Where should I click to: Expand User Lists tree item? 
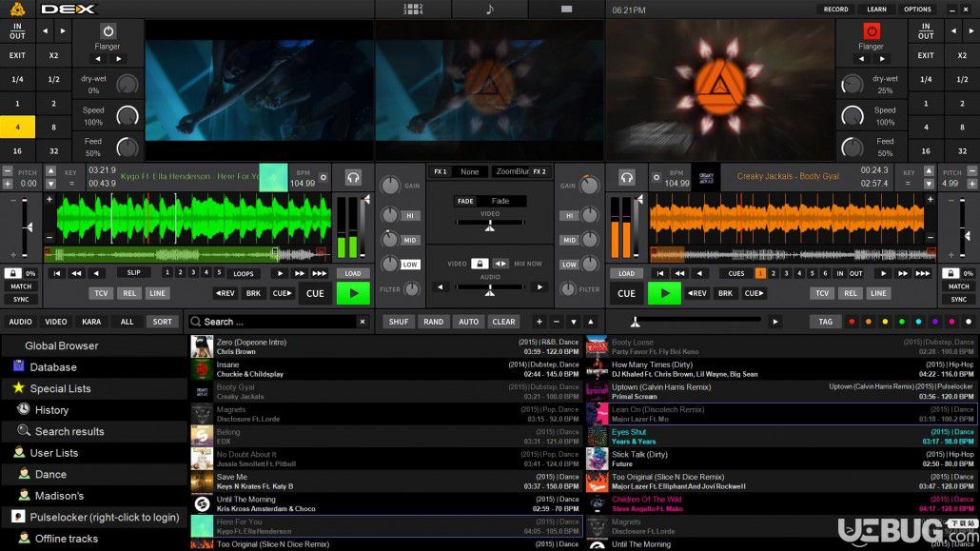point(53,453)
